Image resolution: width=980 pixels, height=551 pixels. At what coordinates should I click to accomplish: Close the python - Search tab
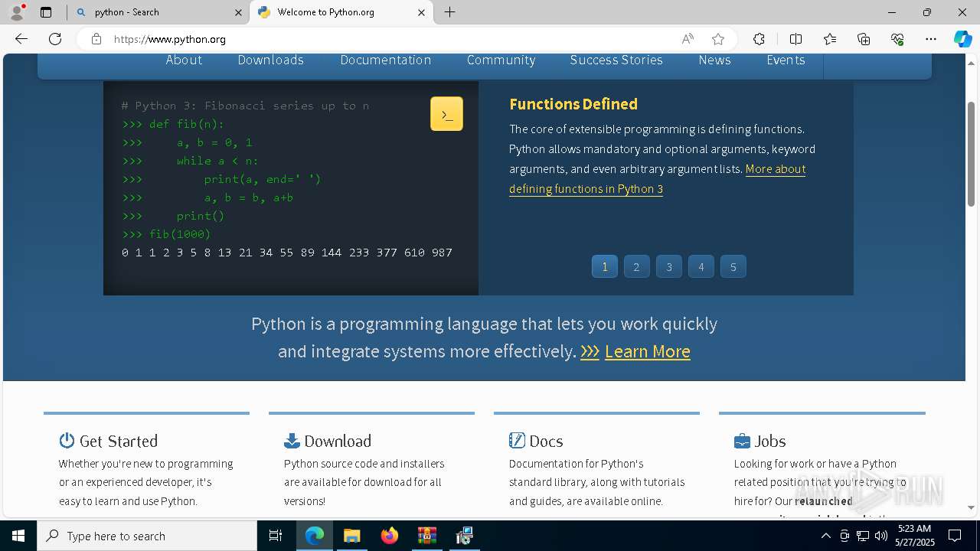[x=238, y=12]
